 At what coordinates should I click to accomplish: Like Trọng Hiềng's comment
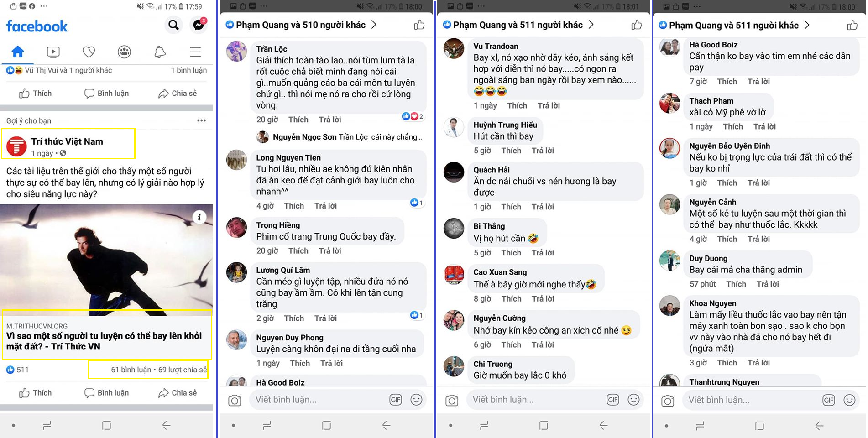tap(298, 250)
